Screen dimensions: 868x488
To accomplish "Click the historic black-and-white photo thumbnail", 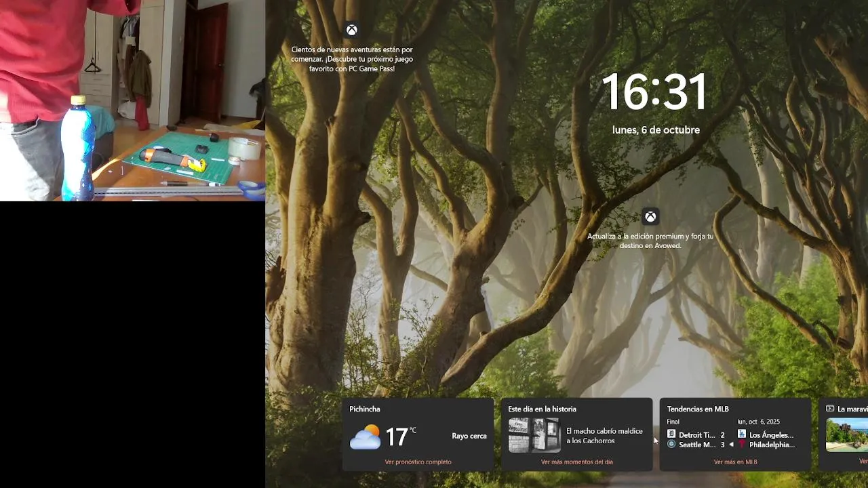I will coord(534,435).
